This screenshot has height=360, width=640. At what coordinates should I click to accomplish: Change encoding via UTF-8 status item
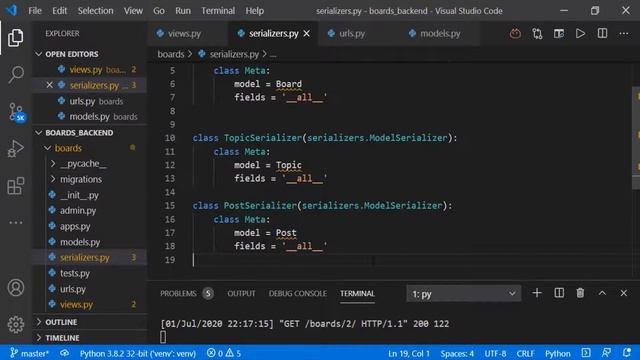point(495,353)
